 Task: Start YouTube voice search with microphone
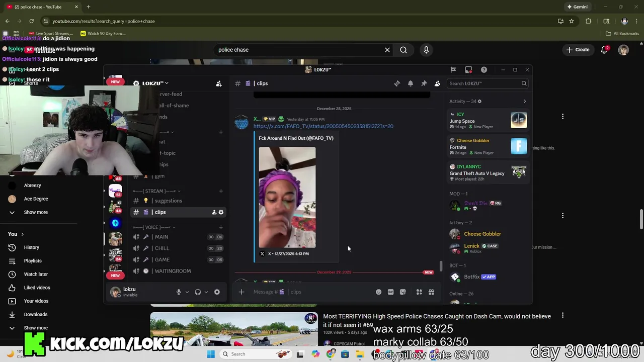tap(426, 50)
